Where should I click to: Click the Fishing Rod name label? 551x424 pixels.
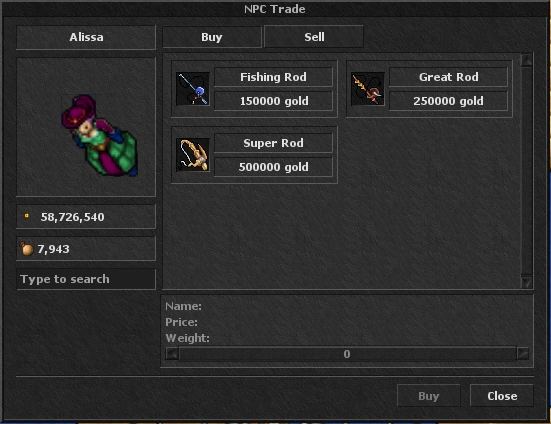[273, 77]
